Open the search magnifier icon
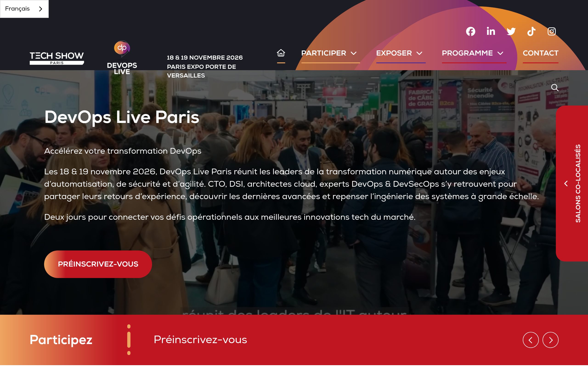This screenshot has width=588, height=367. coord(555,87)
